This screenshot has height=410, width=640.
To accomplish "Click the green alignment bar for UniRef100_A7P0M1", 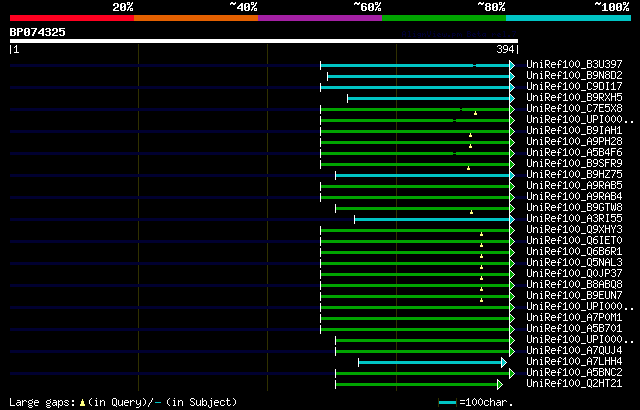I will pyautogui.click(x=415, y=319).
